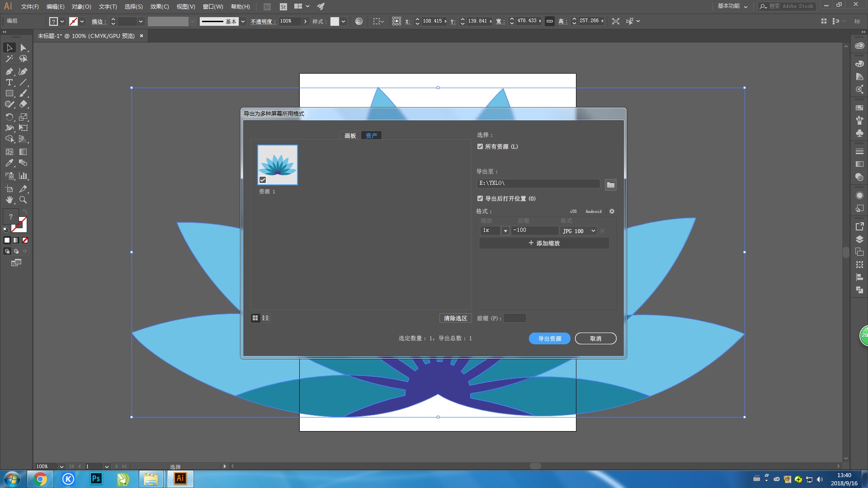Viewport: 868px width, 488px height.
Task: Expand the opacity 100% arrow
Action: (306, 21)
